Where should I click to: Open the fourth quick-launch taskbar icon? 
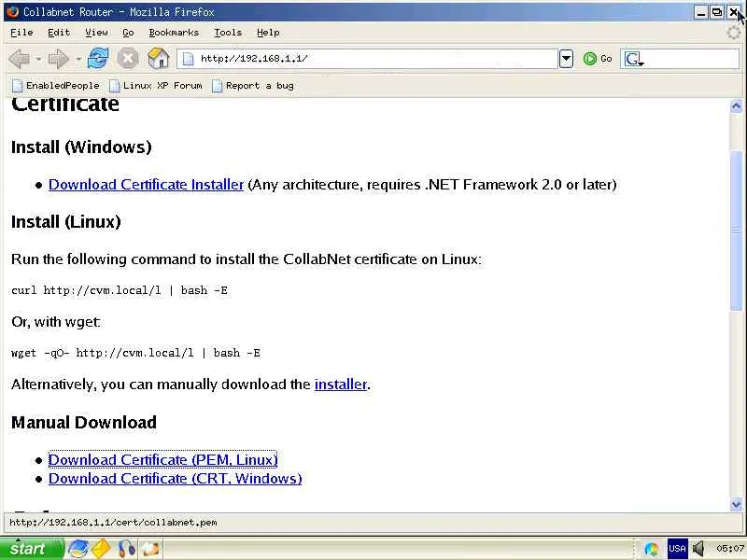[x=150, y=549]
